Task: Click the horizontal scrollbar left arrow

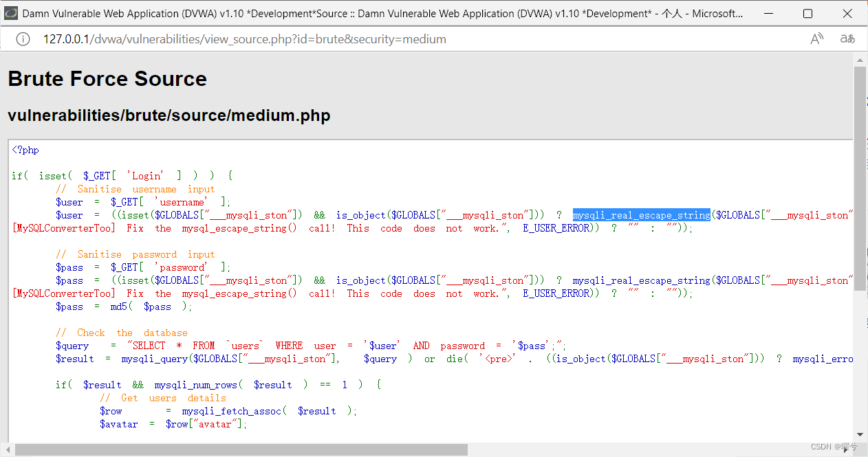Action: coord(6,449)
